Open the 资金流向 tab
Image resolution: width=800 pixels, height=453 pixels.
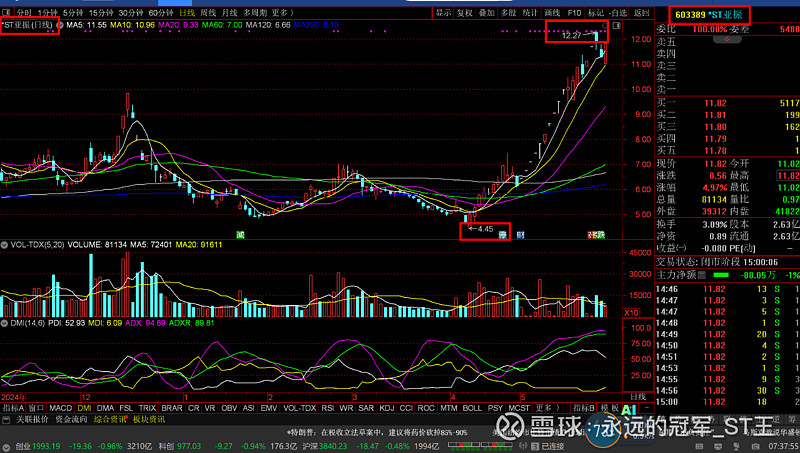[x=71, y=419]
